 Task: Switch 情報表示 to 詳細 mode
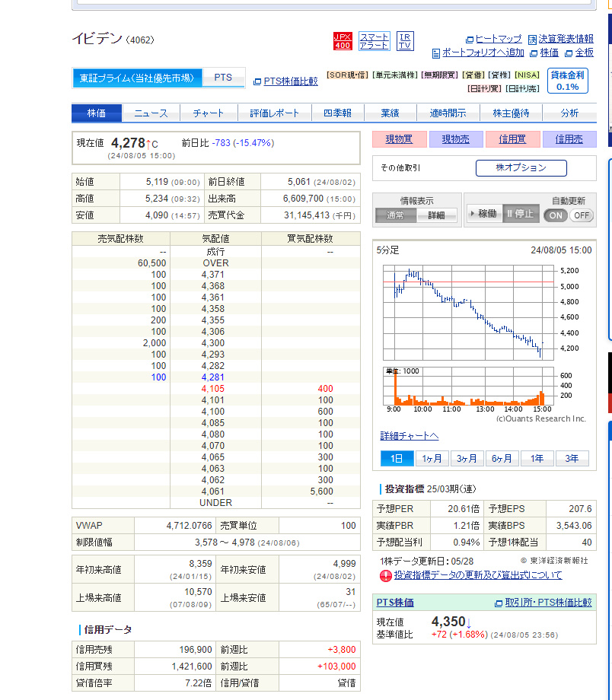(x=436, y=215)
